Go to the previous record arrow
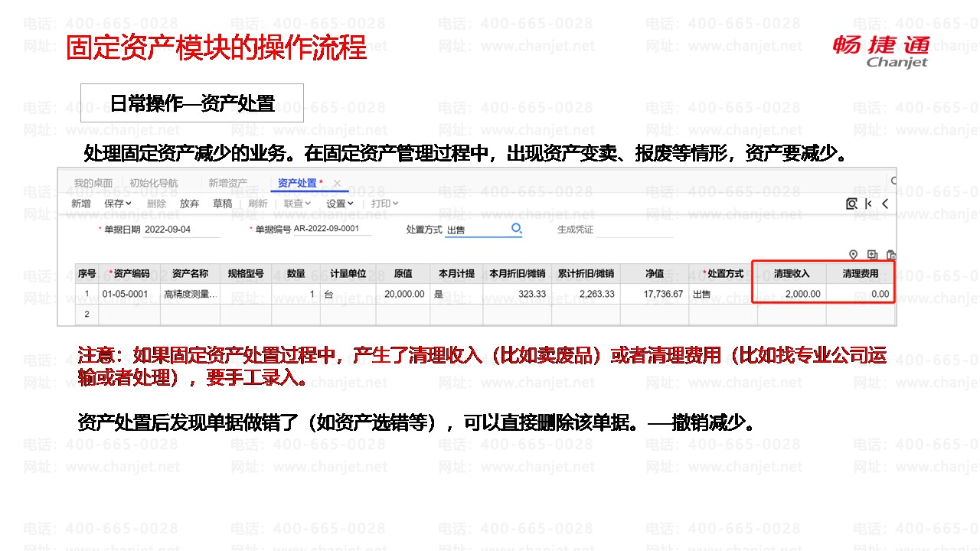980x551 pixels. coord(885,204)
